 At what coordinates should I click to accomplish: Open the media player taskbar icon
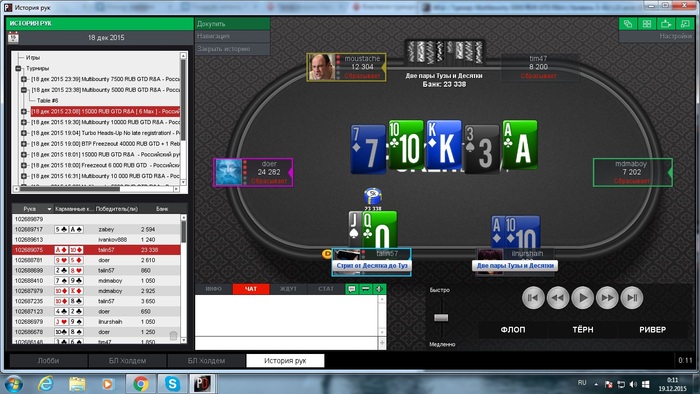(108, 384)
